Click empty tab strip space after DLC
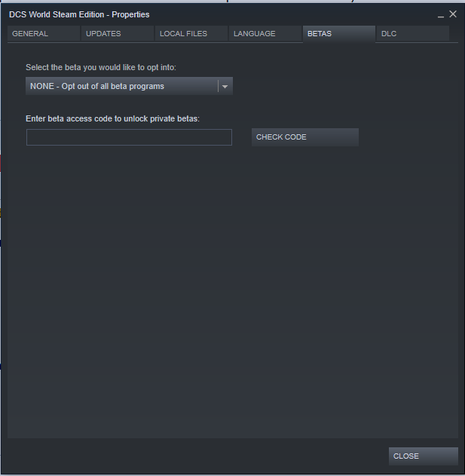Viewport: 465px width, 476px height. [x=454, y=34]
